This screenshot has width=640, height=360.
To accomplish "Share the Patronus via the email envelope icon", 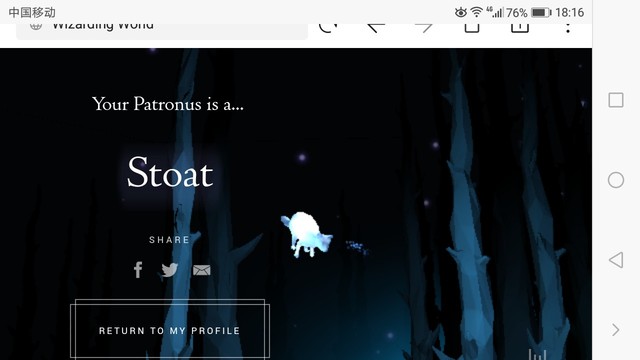I will coord(202,270).
